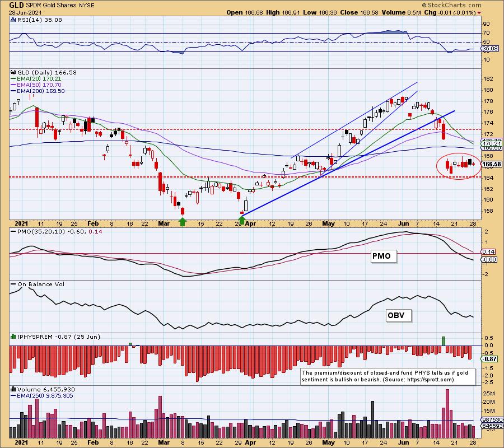Click the 9875305 volume EMA tag
Screen dimensions: 504x448
click(x=492, y=419)
